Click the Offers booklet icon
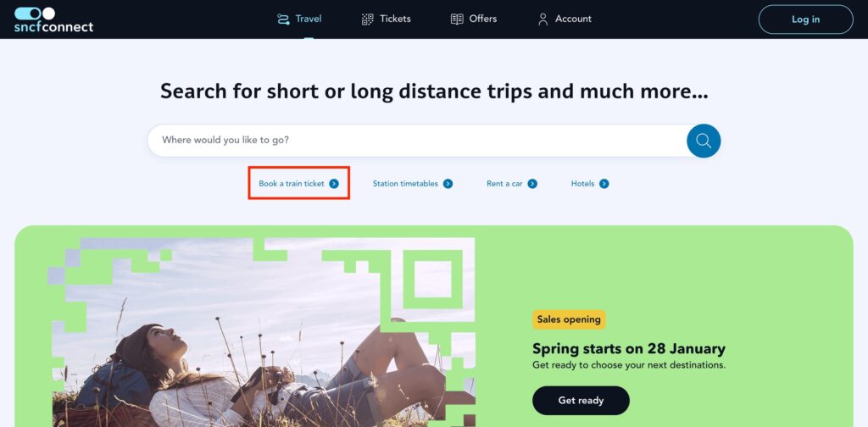The image size is (868, 427). [x=457, y=19]
